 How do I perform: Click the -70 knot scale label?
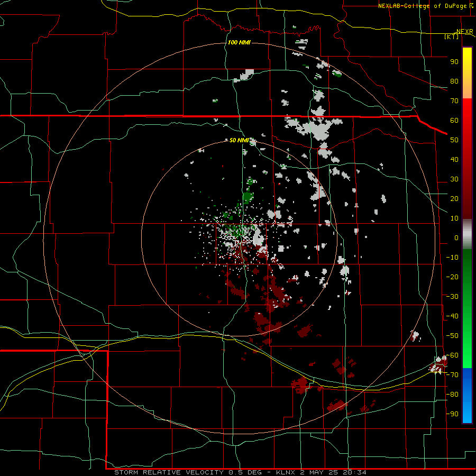[x=452, y=375]
